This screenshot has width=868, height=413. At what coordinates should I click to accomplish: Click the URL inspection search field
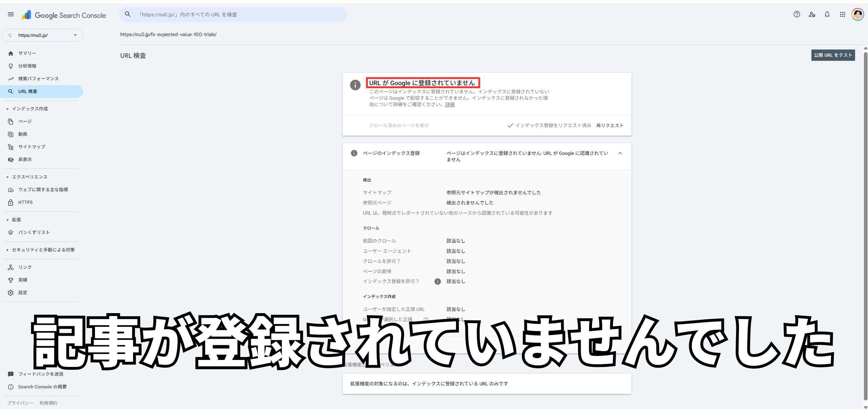(x=233, y=14)
